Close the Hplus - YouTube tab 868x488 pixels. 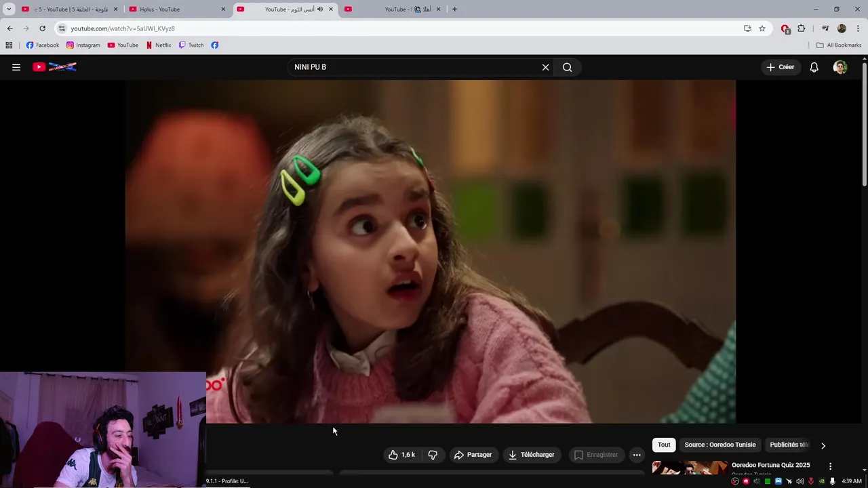[x=223, y=9]
